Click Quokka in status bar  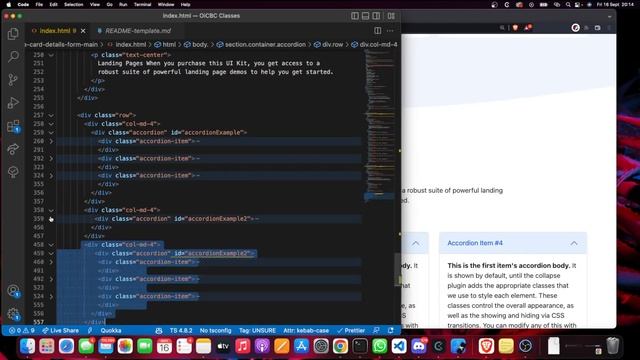click(x=111, y=330)
